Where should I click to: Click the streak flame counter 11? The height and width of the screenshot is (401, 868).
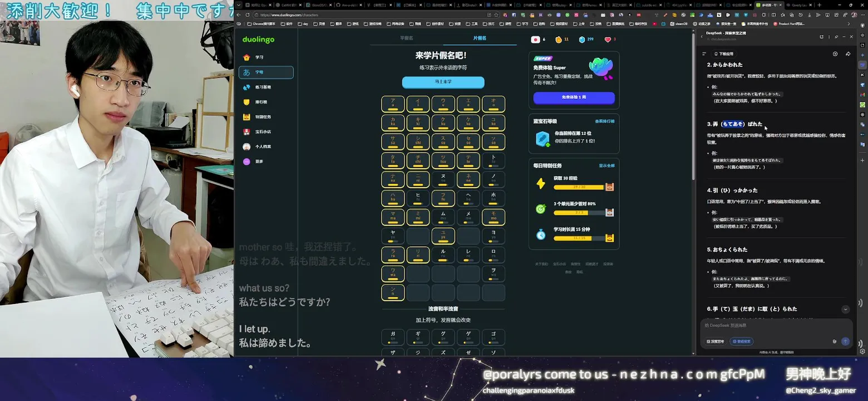click(561, 40)
